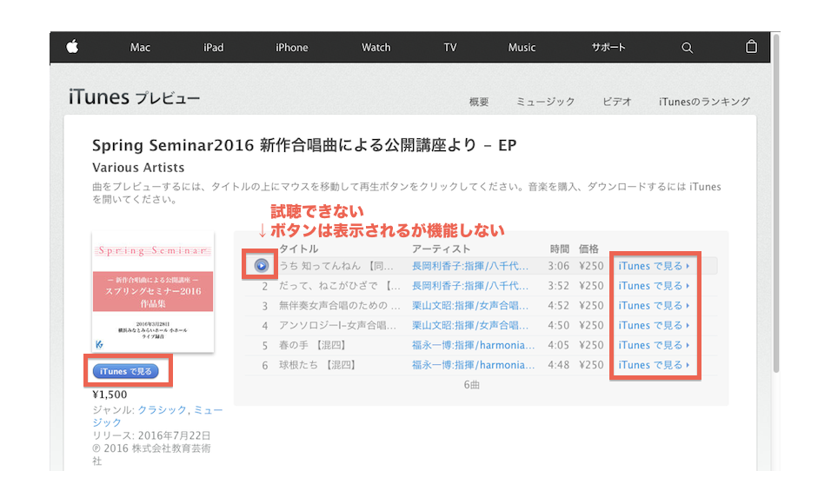Click the iTunes プレビュー page heading

pos(134,97)
